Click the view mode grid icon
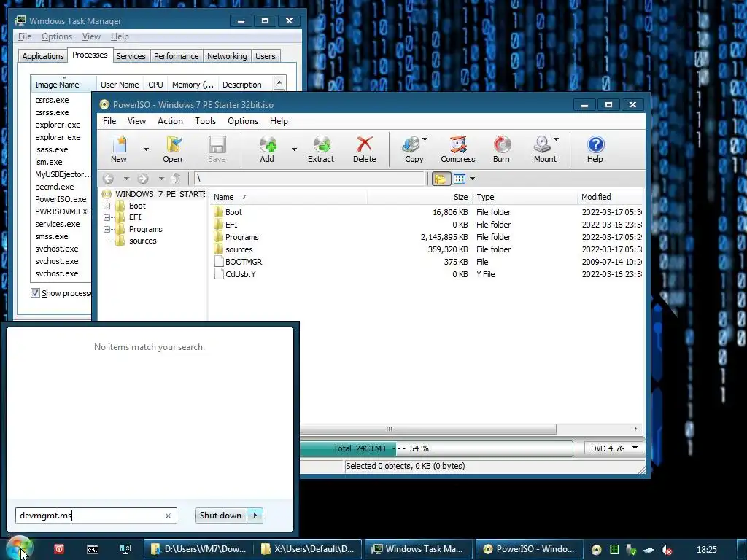The width and height of the screenshot is (747, 560). pos(460,179)
